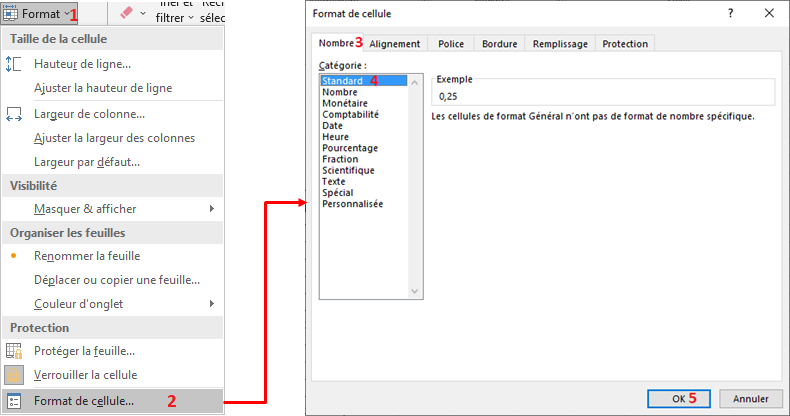Click the Annuler button
790x416 pixels.
pyautogui.click(x=751, y=399)
